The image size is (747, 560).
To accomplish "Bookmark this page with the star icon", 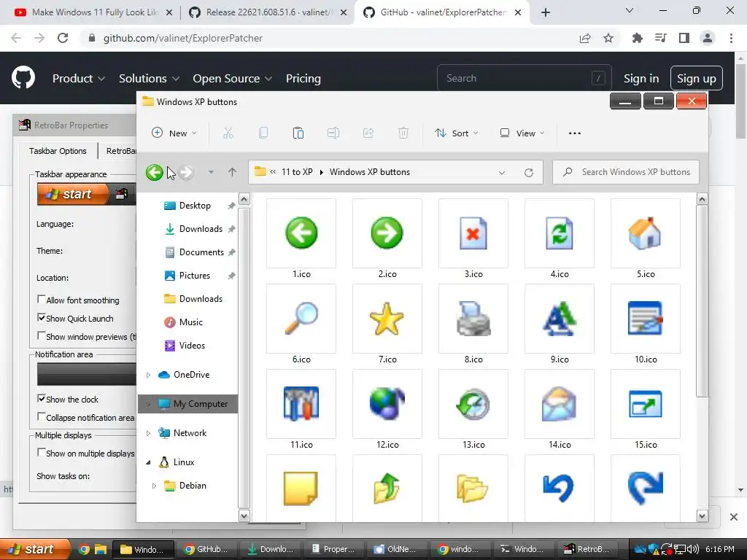I will (608, 38).
